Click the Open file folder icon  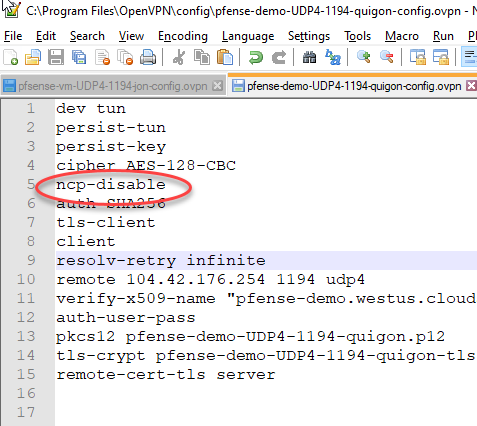click(33, 57)
